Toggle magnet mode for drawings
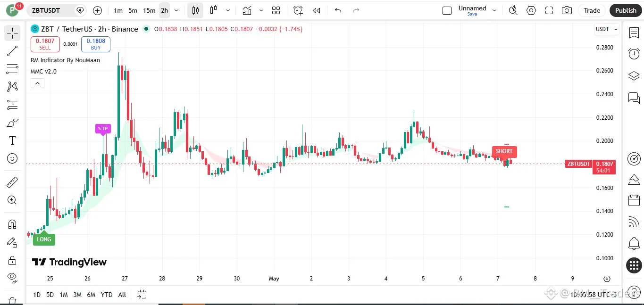Screen dimensions: 644x305 pyautogui.click(x=12, y=224)
